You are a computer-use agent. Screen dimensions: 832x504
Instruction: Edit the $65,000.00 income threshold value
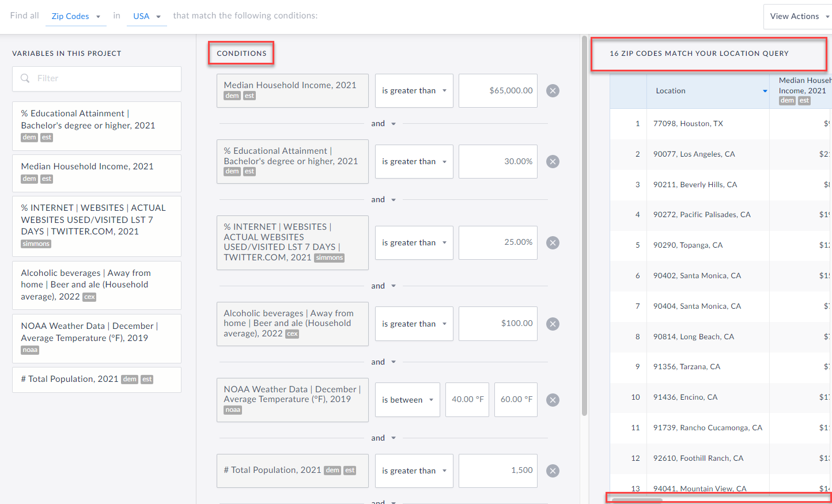point(498,90)
